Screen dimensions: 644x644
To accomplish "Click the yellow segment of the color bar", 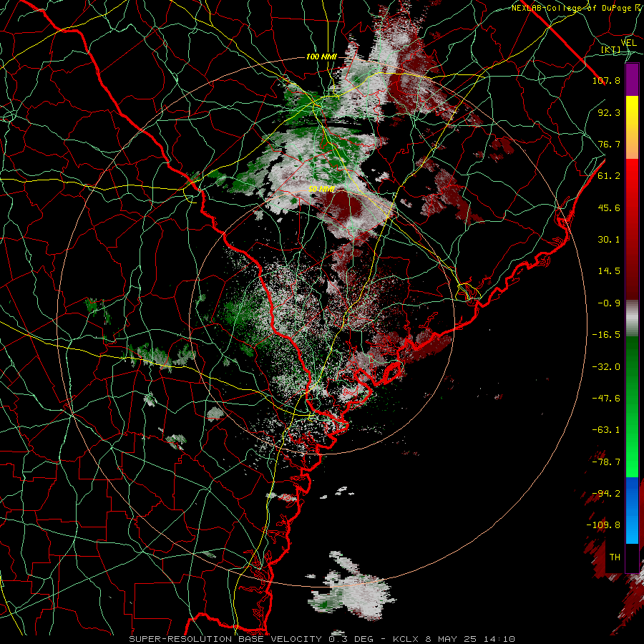I will (x=632, y=112).
